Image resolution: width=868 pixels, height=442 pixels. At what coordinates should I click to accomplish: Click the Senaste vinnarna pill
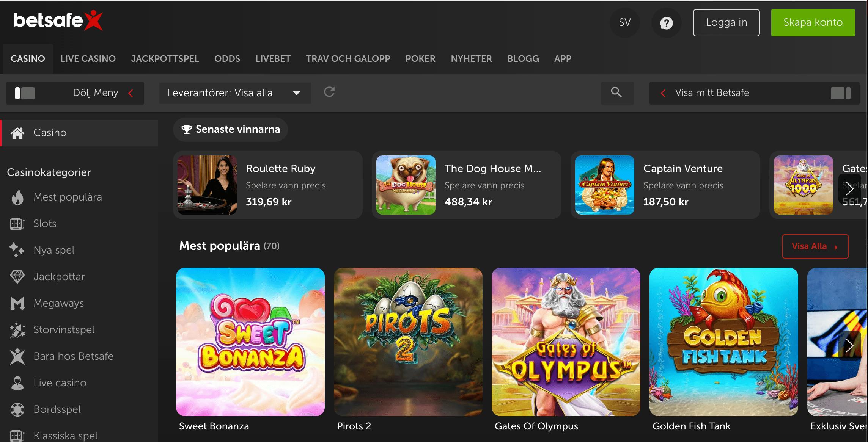[x=230, y=129]
